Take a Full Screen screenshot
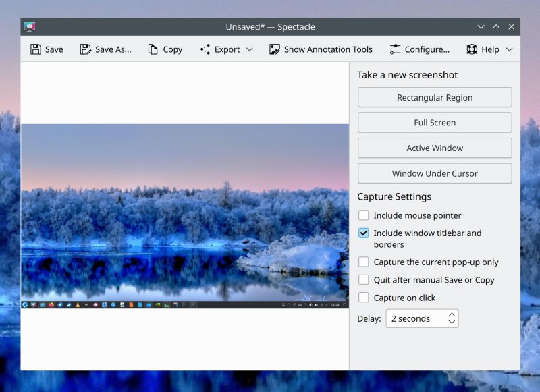This screenshot has height=392, width=540. [435, 123]
